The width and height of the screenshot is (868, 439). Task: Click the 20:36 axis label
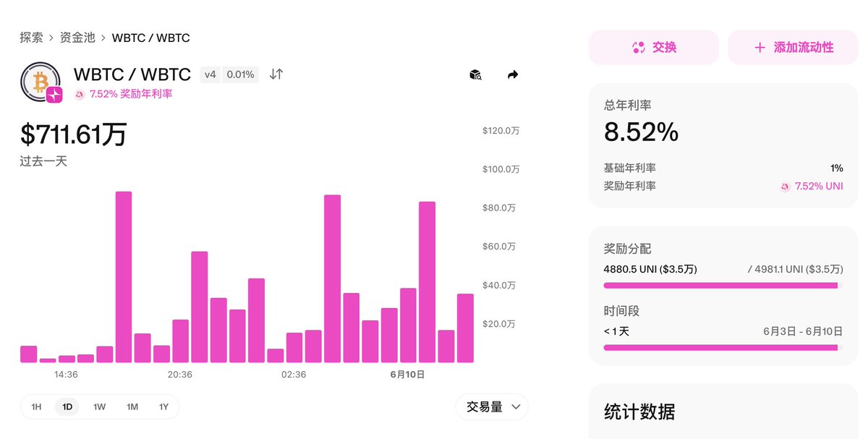click(x=180, y=375)
